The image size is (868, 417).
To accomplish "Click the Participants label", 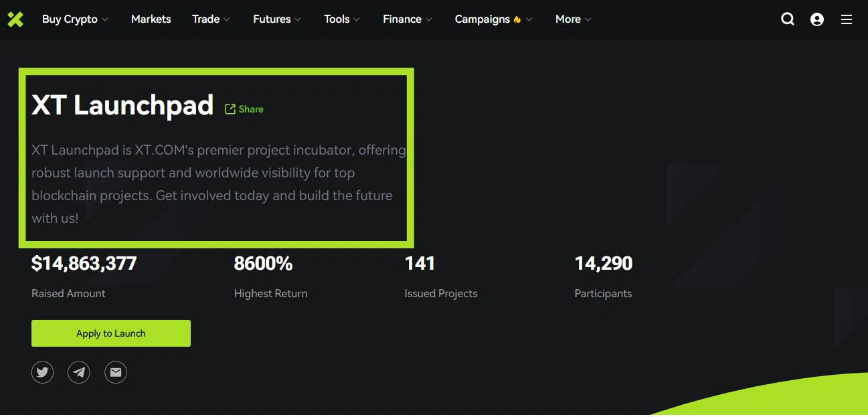I will [603, 293].
